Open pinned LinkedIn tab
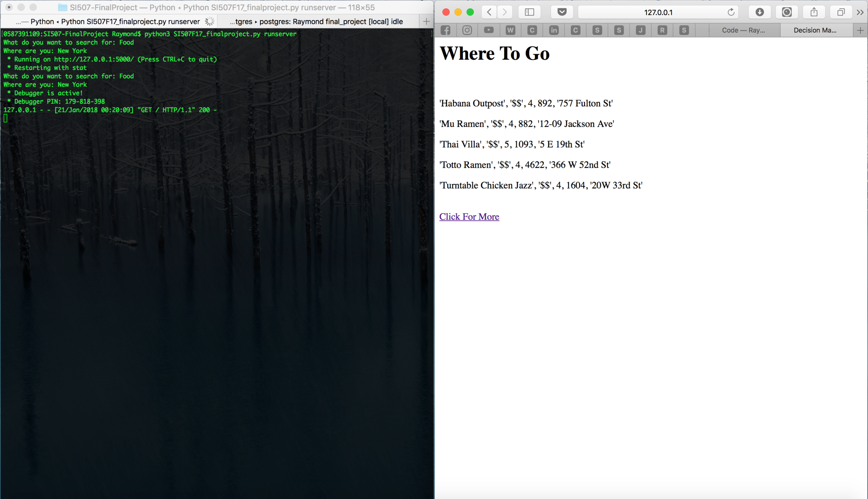Image resolution: width=868 pixels, height=499 pixels. pos(554,31)
